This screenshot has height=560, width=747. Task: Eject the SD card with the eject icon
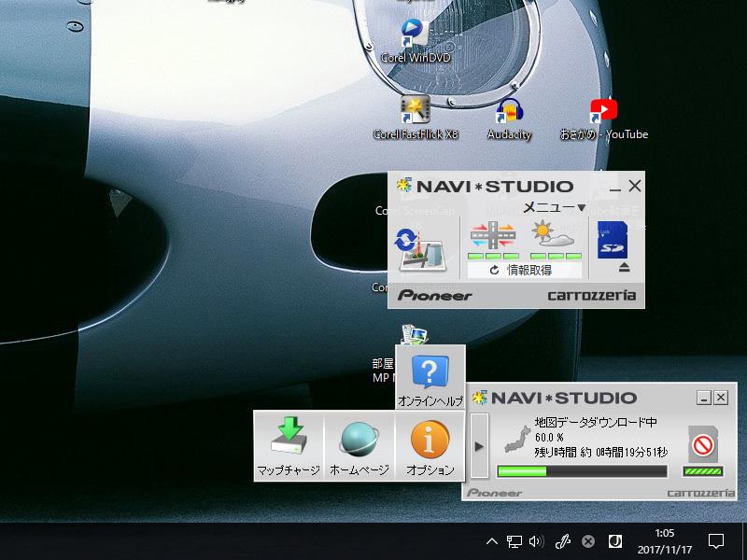pyautogui.click(x=624, y=268)
